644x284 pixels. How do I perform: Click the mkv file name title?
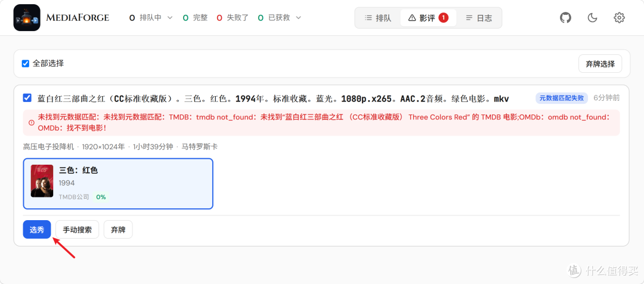point(273,98)
